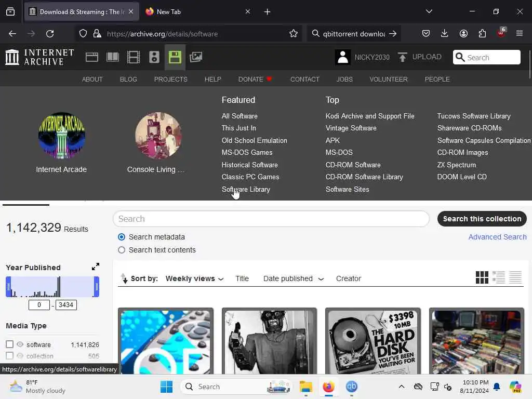Open the DONATE menu item
The width and height of the screenshot is (532, 399).
tap(255, 79)
